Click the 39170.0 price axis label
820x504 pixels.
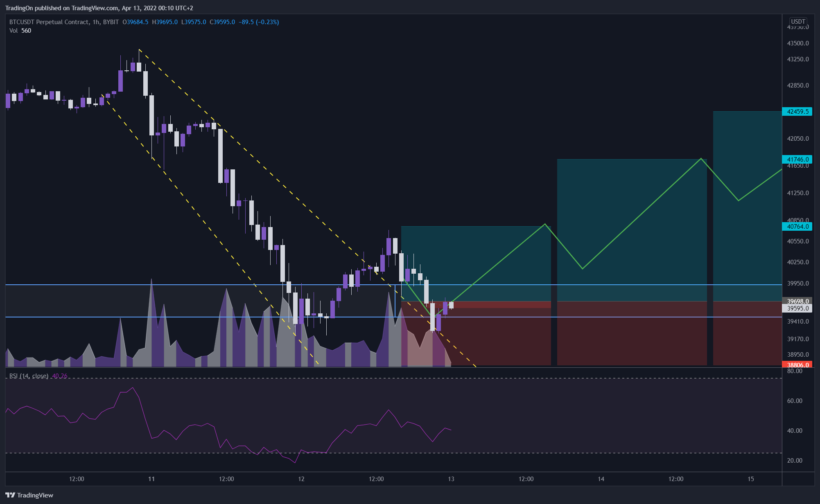798,339
